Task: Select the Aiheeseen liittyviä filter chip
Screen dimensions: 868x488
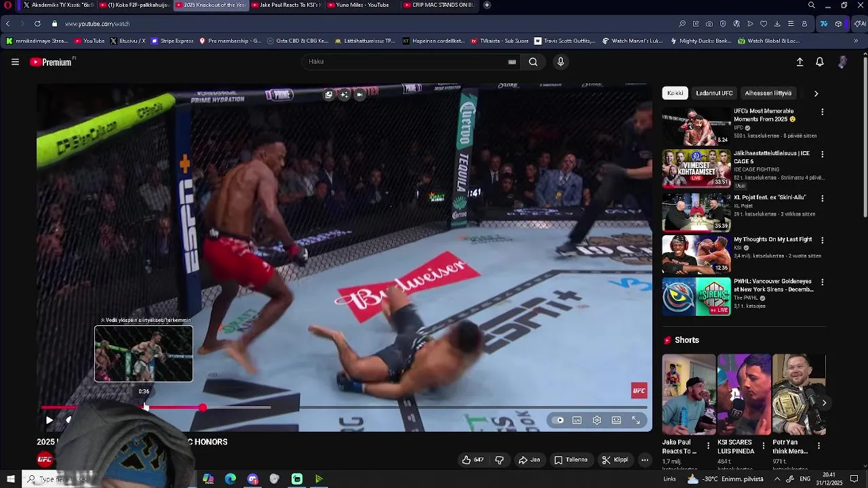Action: (x=768, y=93)
